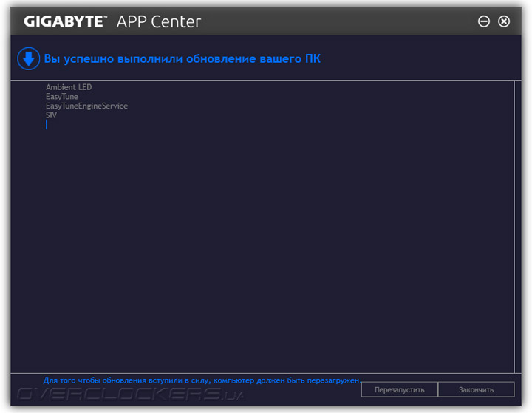532x413 pixels.
Task: Click the Закончить finish button
Action: 477,389
